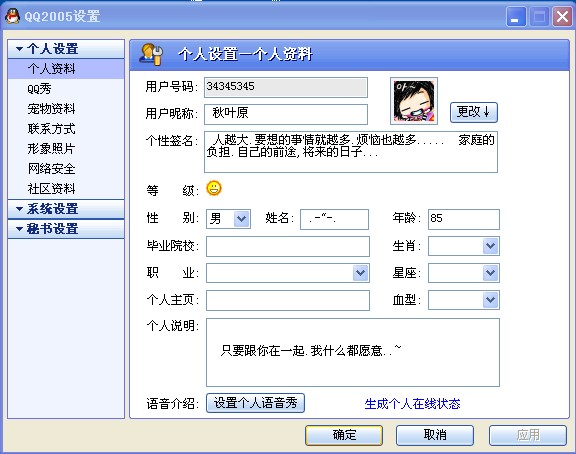The image size is (576, 454).
Task: Open the 性别 gender dropdown
Action: click(x=241, y=219)
